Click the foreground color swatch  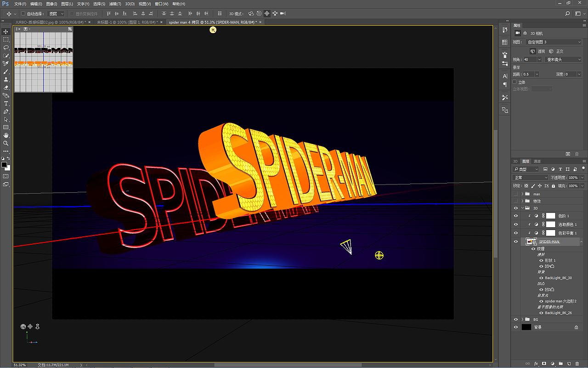point(4,164)
